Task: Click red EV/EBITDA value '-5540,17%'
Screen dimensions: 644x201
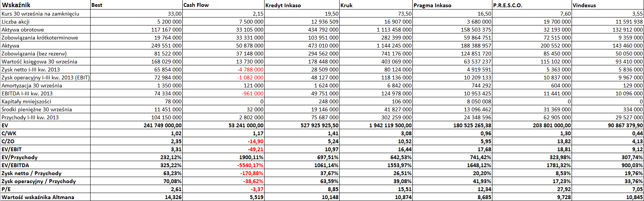Action: coord(250,165)
